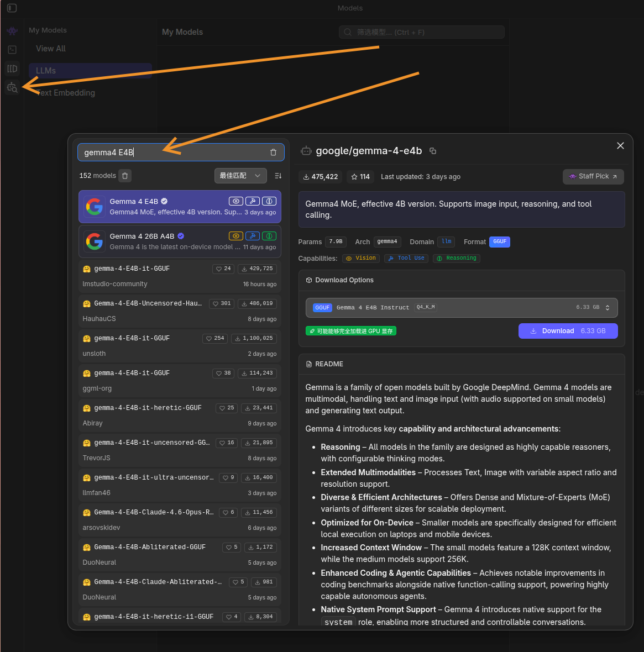Screen dimensions: 644x652
Task: Select Gemma-4-E4B-Uncensored-Hau... by HauhauCS
Action: coord(180,311)
